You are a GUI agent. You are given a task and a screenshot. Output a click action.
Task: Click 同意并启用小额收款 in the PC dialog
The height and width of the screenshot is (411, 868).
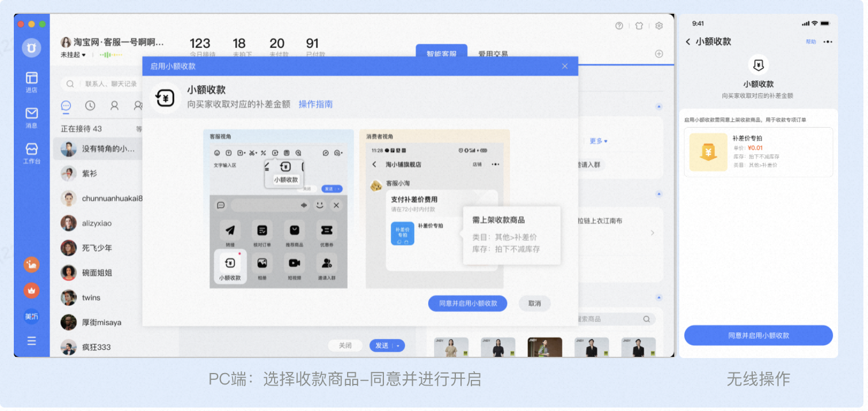[x=467, y=303]
